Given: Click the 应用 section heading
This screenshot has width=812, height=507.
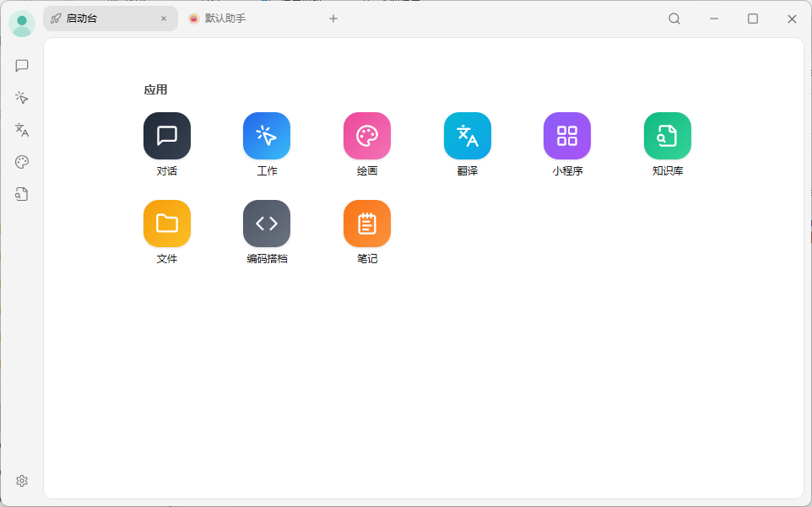Looking at the screenshot, I should (155, 89).
